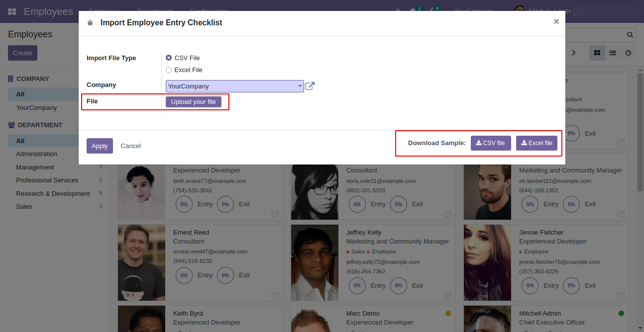The image size is (644, 332).
Task: Go to the next page arrow
Action: pos(573,53)
